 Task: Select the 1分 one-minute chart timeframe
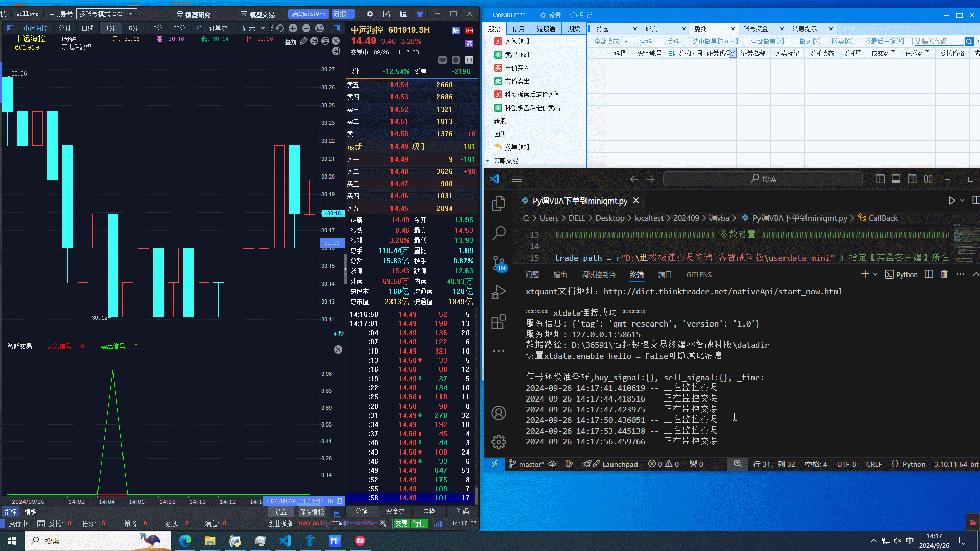tap(109, 28)
